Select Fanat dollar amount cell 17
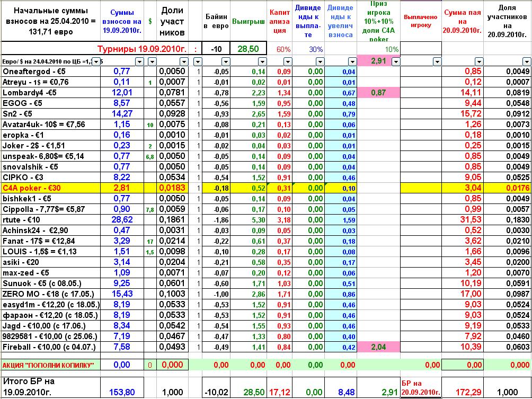 click(x=150, y=241)
